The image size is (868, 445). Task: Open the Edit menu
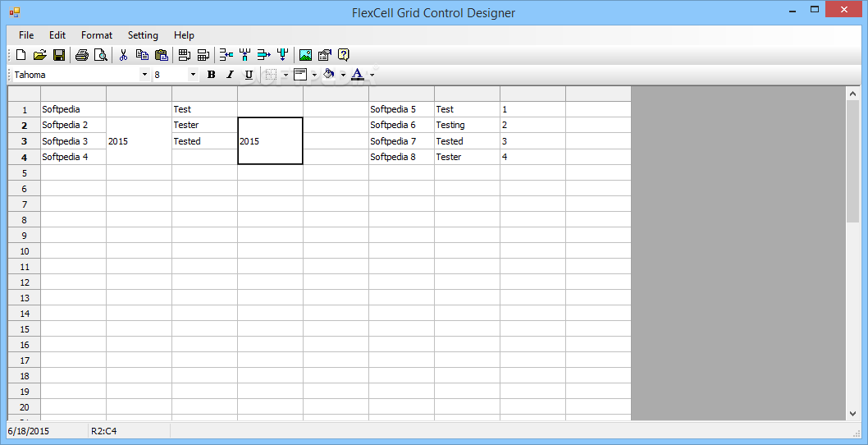[57, 35]
